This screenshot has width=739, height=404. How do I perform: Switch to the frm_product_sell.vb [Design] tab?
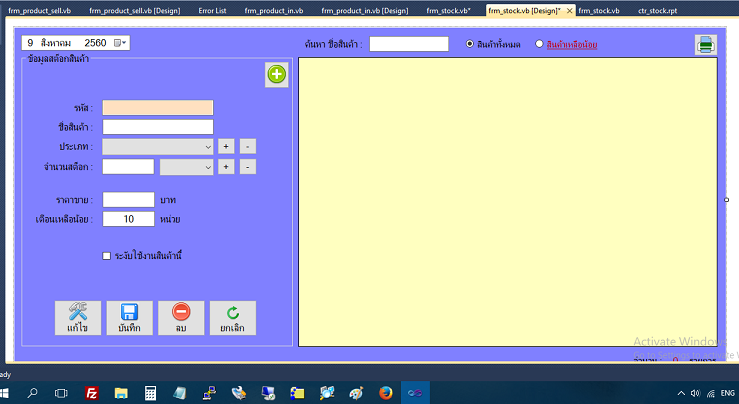point(134,10)
